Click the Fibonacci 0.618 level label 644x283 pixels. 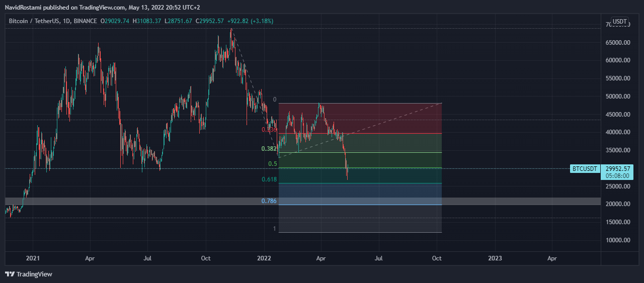click(x=269, y=179)
